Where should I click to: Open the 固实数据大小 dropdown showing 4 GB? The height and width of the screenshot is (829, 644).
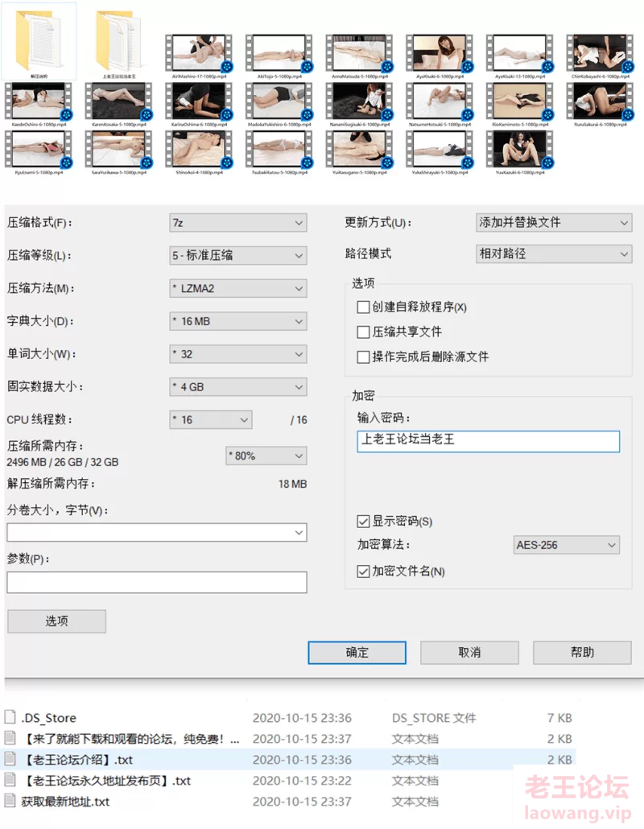(x=238, y=387)
